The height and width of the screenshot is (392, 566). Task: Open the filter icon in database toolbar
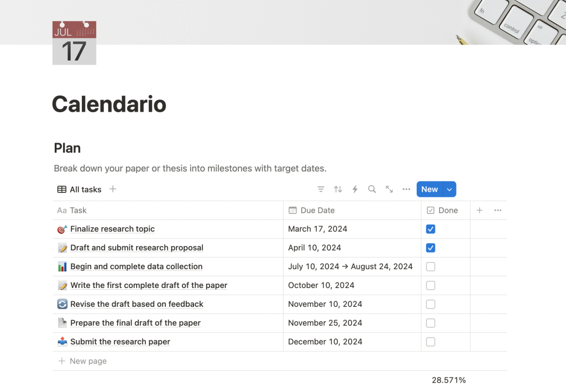click(321, 189)
